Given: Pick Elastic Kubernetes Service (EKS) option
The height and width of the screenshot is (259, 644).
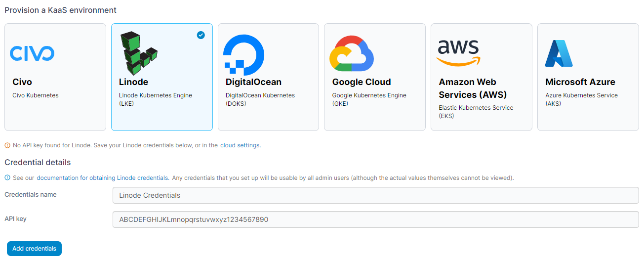Looking at the screenshot, I should coord(482,77).
